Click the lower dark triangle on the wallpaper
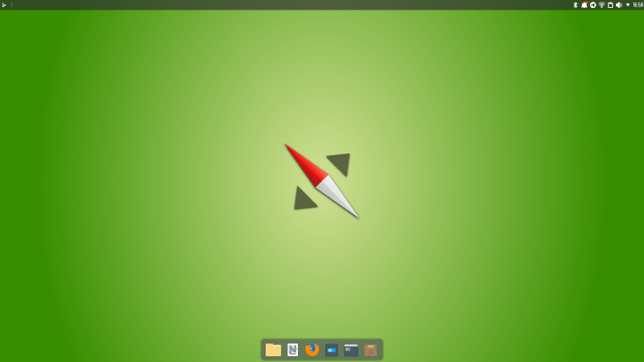 pyautogui.click(x=303, y=200)
